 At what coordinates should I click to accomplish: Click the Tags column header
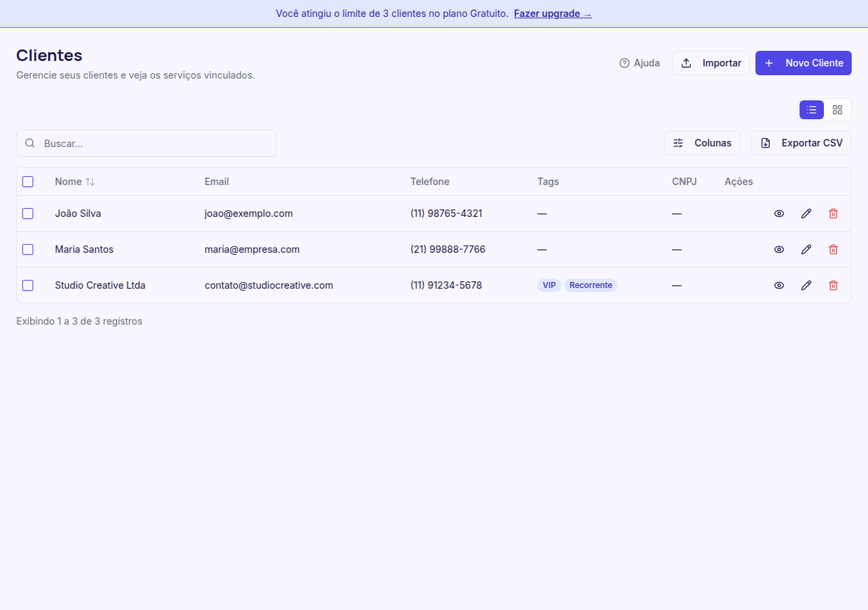[x=548, y=182]
